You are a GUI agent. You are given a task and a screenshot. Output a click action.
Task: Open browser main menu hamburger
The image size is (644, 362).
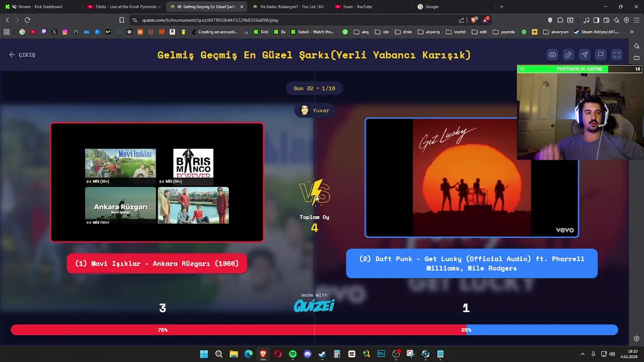pos(636,20)
